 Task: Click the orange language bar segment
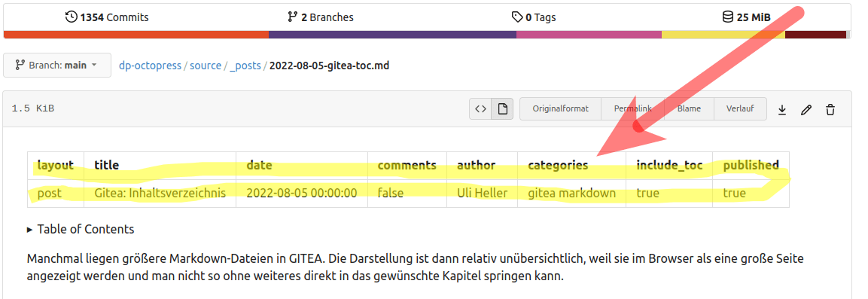tap(136, 35)
